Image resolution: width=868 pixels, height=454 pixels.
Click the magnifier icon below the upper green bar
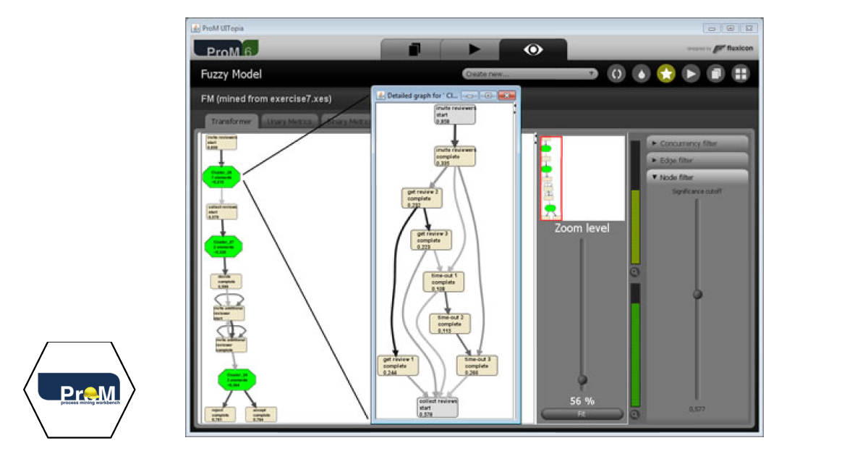[x=634, y=272]
